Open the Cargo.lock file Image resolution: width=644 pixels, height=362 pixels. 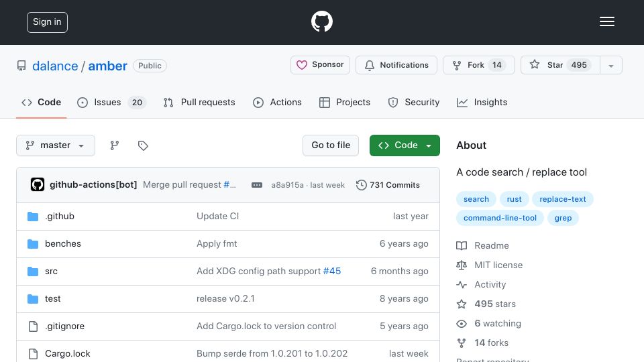click(67, 354)
